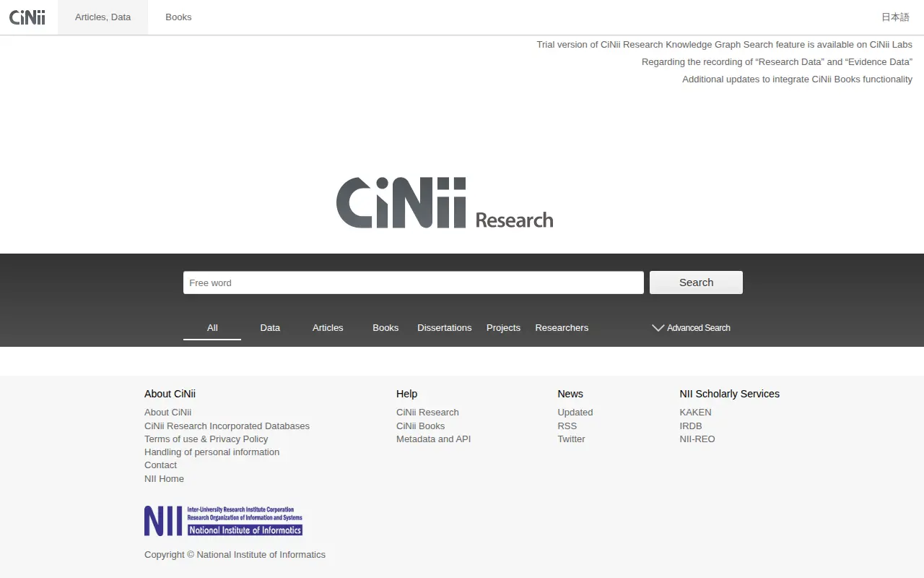This screenshot has width=924, height=578.
Task: Open the IRDB service link
Action: coord(690,426)
